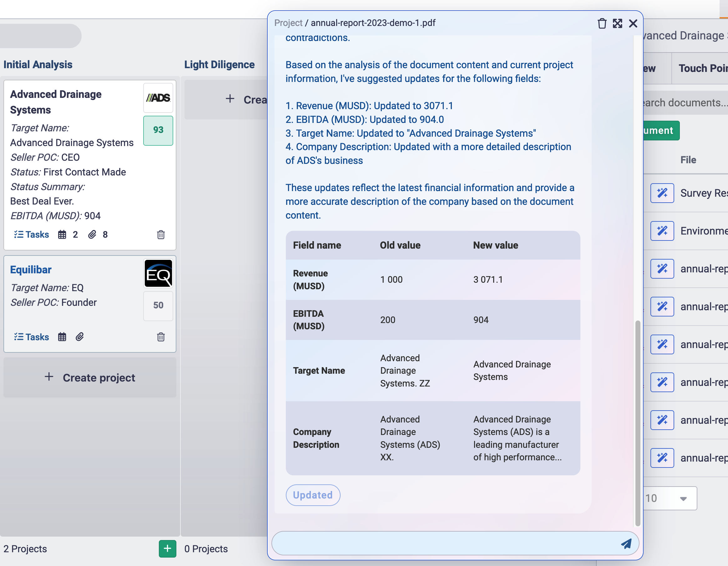Expand the chat dialog to fullscreen
The width and height of the screenshot is (728, 566).
(x=617, y=23)
